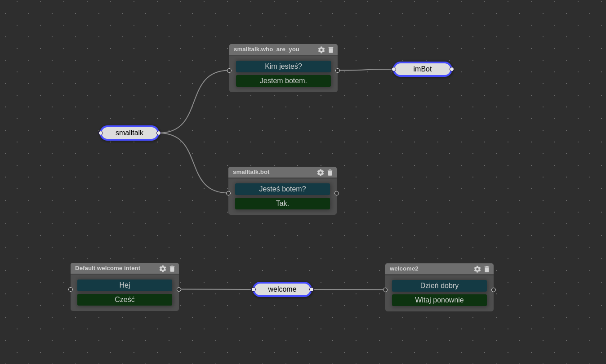Click the 'Tak.' response field

click(282, 204)
